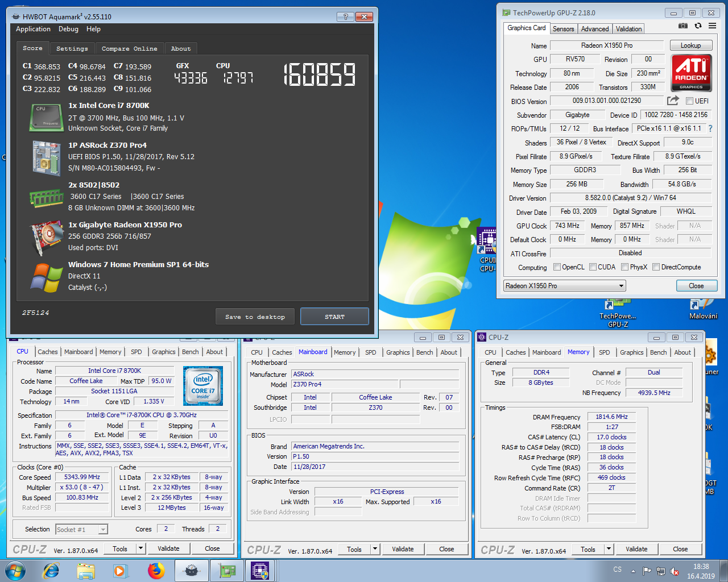
Task: Click the RAM module image in Aquamark
Action: pos(47,198)
